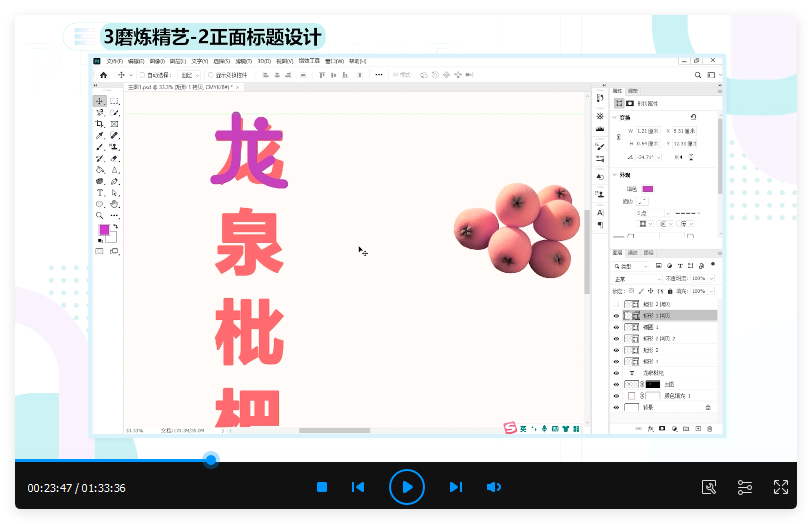Click the Home icon in options bar
812x524 pixels.
(x=103, y=75)
